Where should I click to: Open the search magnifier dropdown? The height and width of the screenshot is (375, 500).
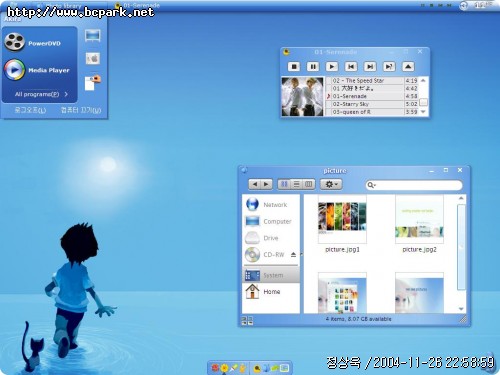pos(371,185)
